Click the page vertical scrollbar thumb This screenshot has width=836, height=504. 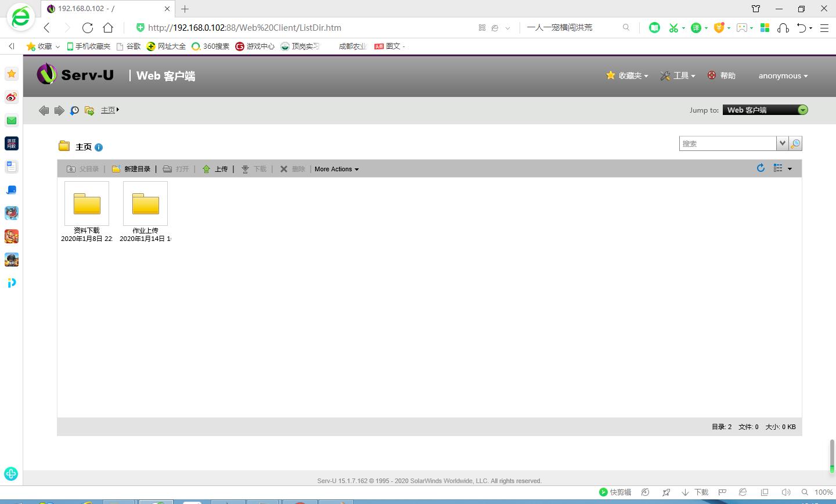pos(832,456)
